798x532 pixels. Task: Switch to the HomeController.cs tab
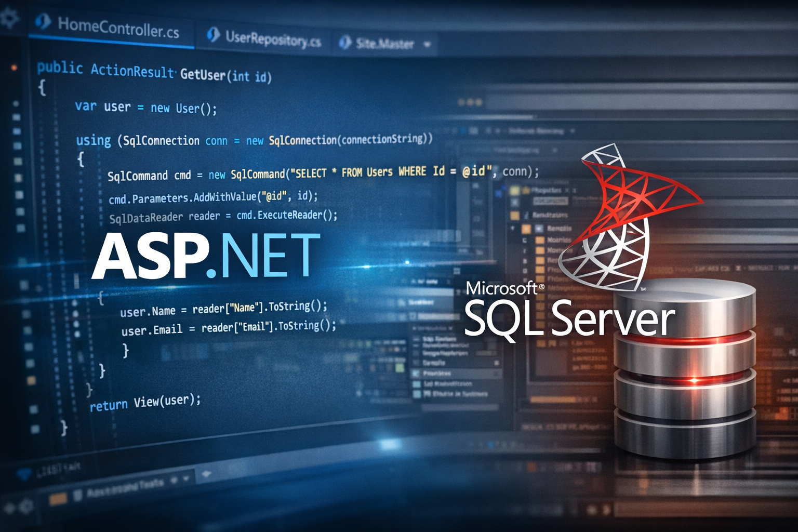pyautogui.click(x=118, y=28)
